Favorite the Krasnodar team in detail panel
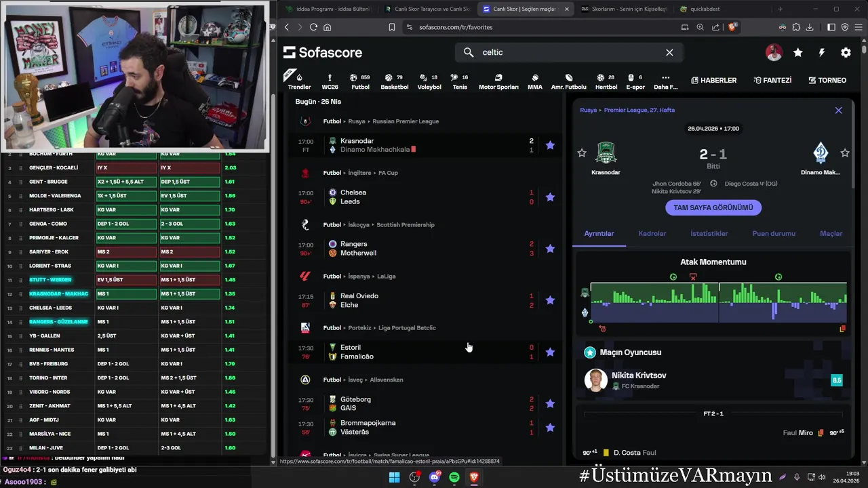Viewport: 868px width, 488px height. (582, 153)
